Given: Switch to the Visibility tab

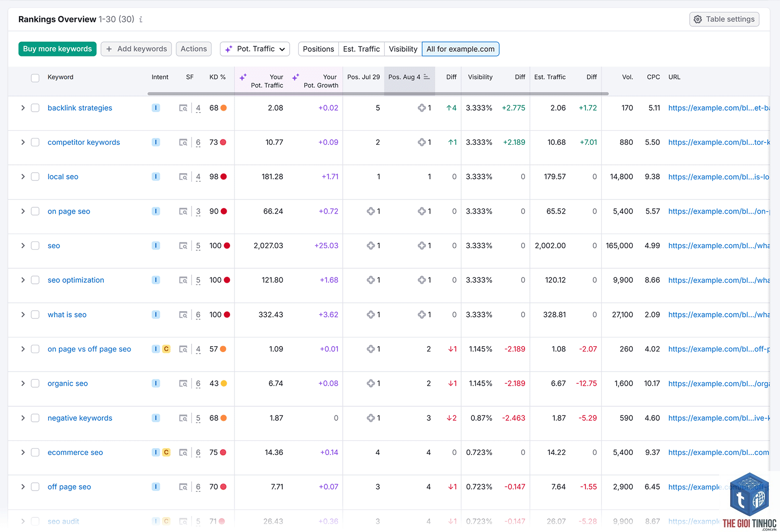Looking at the screenshot, I should (x=403, y=49).
